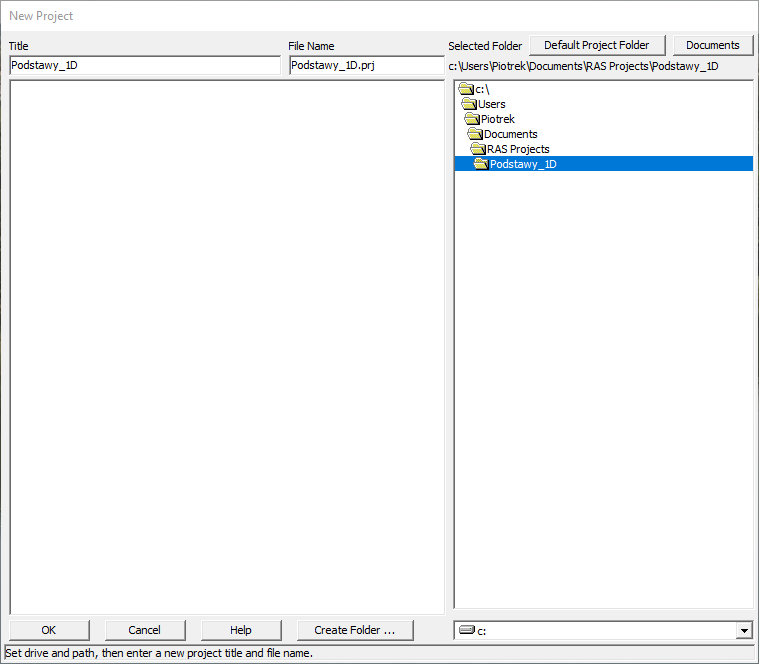Click the folder icon beside Documents in tree
Viewport: 759px width, 664px height.
[x=476, y=134]
